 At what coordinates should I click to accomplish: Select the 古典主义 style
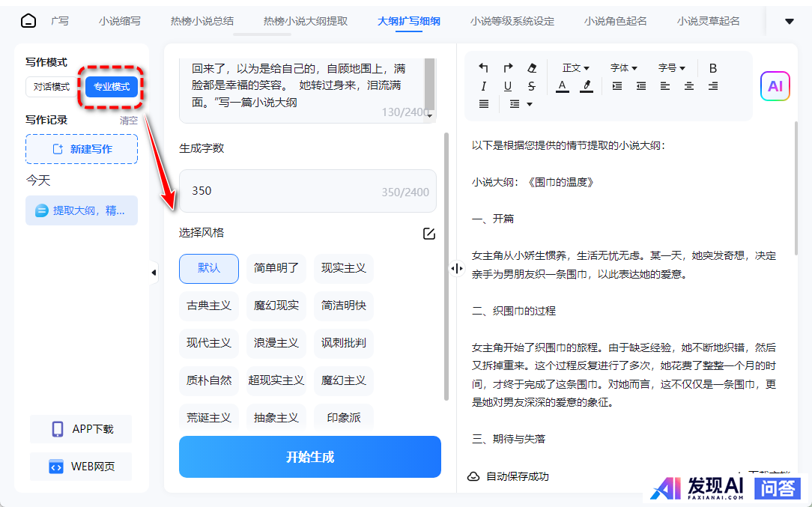point(209,306)
